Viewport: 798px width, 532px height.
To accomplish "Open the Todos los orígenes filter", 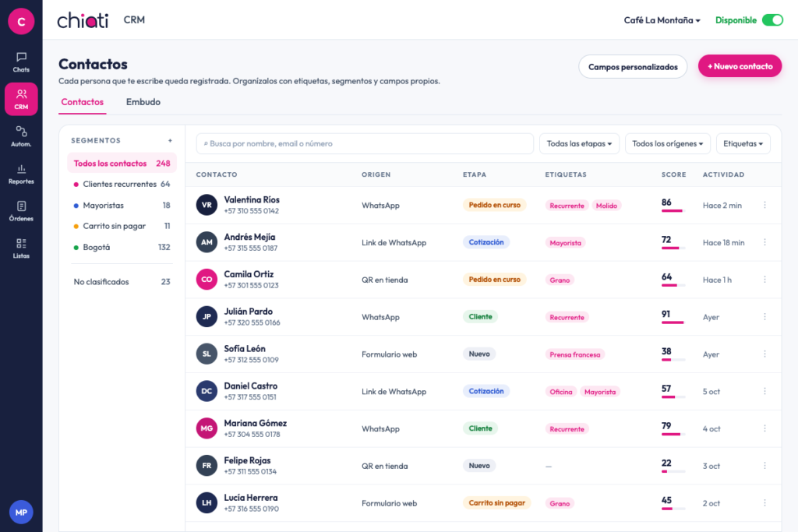I will point(667,143).
